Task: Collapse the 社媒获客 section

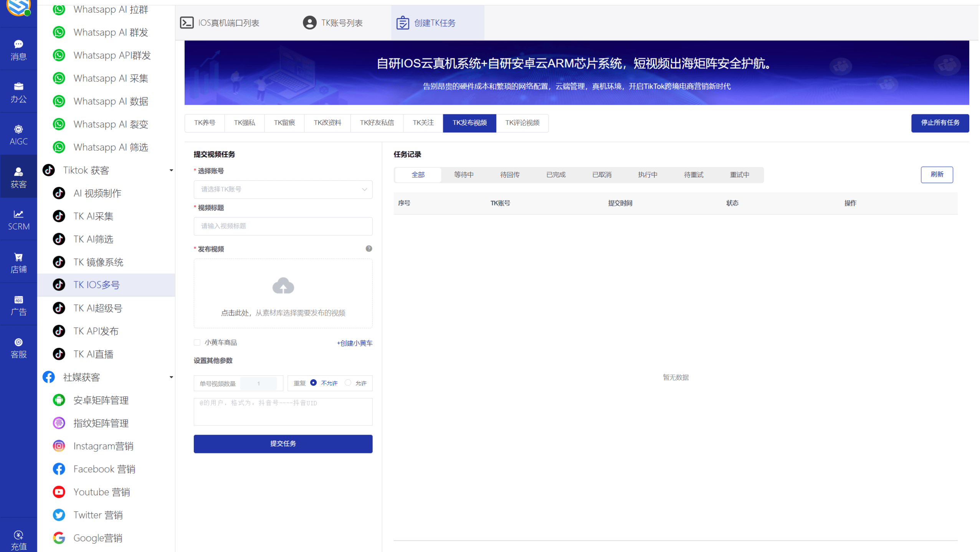Action: pyautogui.click(x=171, y=377)
